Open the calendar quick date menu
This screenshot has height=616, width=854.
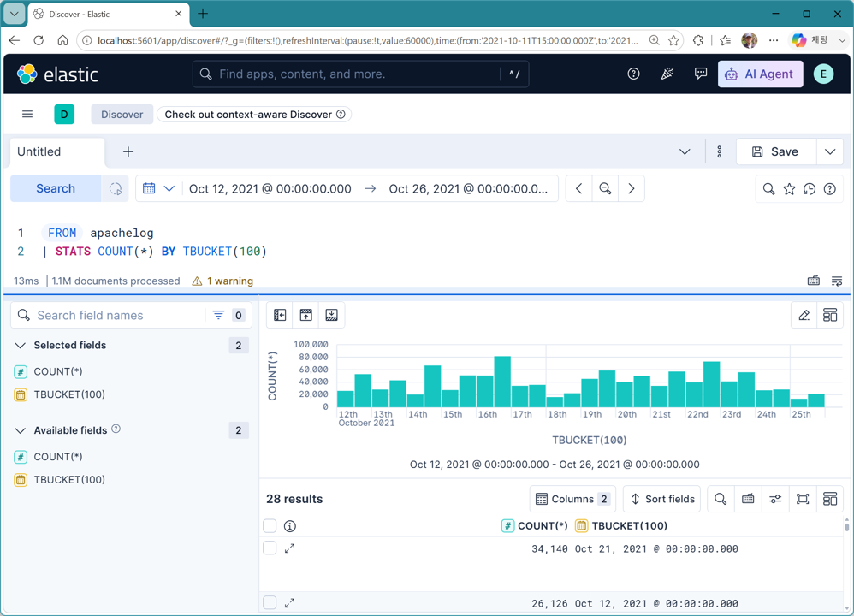point(158,188)
